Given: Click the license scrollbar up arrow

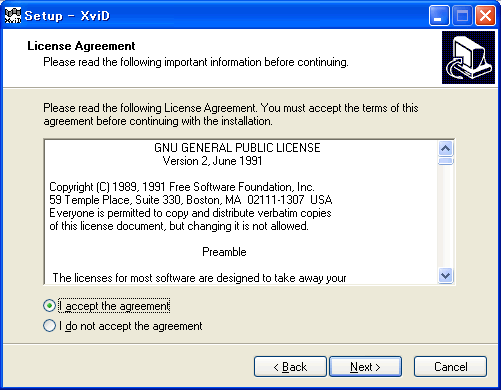Looking at the screenshot, I should [x=446, y=148].
